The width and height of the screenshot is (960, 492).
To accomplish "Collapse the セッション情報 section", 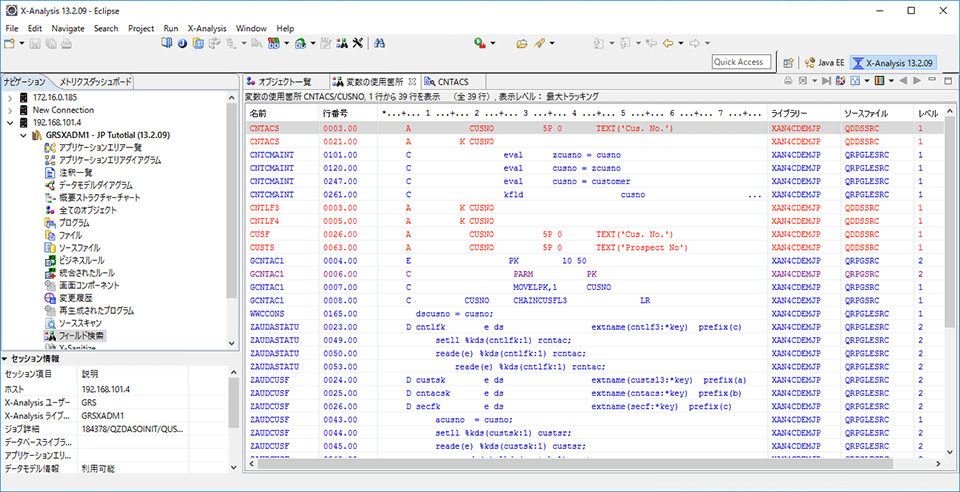I will [x=5, y=359].
